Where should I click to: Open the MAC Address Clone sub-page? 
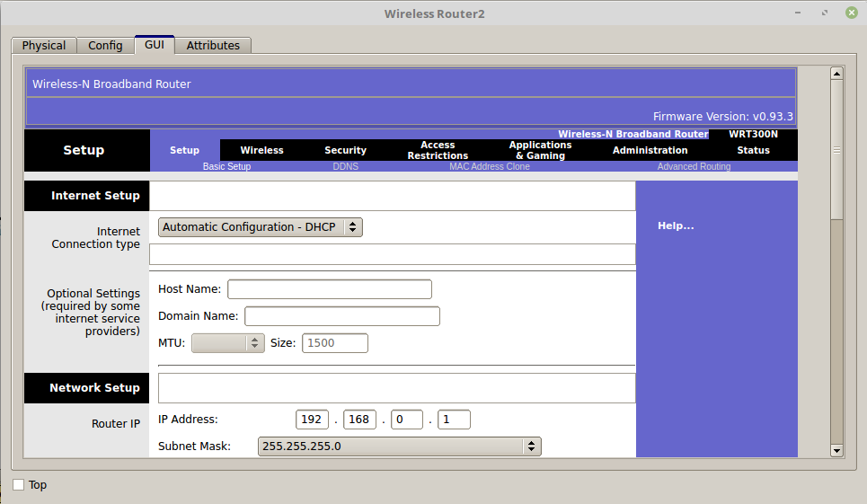coord(490,166)
